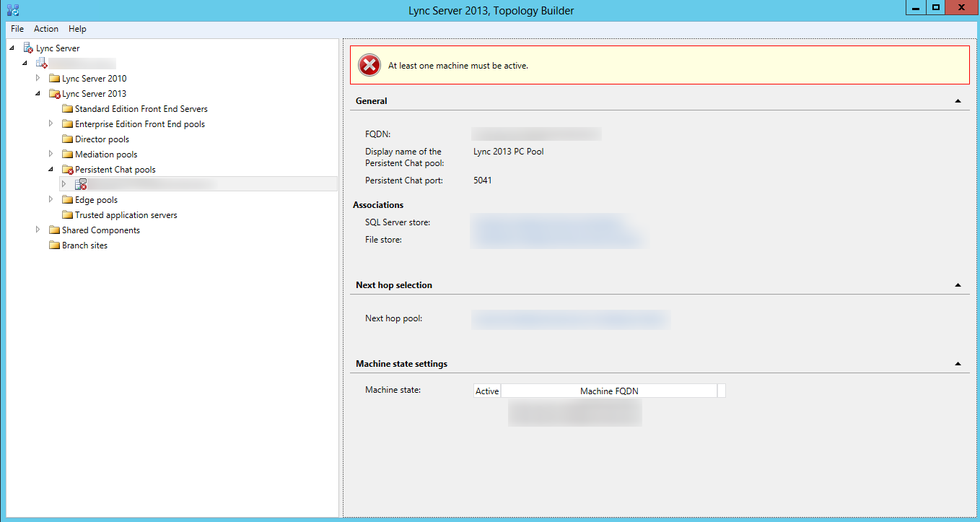Viewport: 980px width, 522px height.
Task: Maximize the Topology Builder window
Action: 936,8
